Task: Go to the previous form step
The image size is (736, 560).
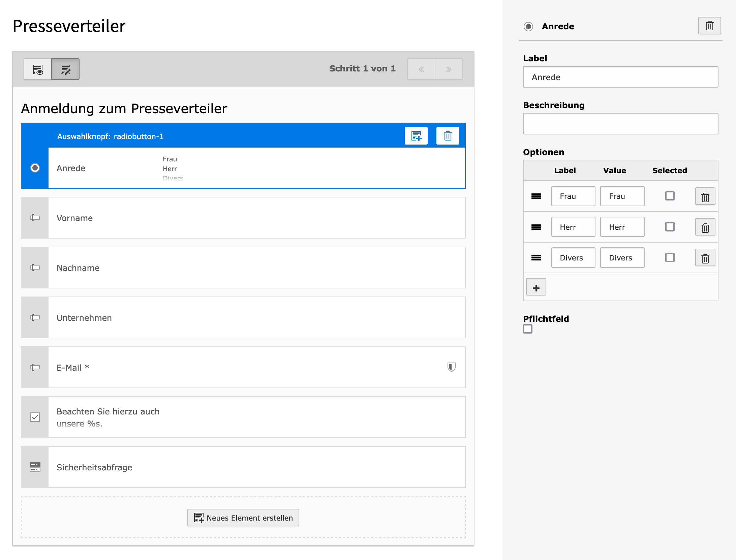Action: 421,69
